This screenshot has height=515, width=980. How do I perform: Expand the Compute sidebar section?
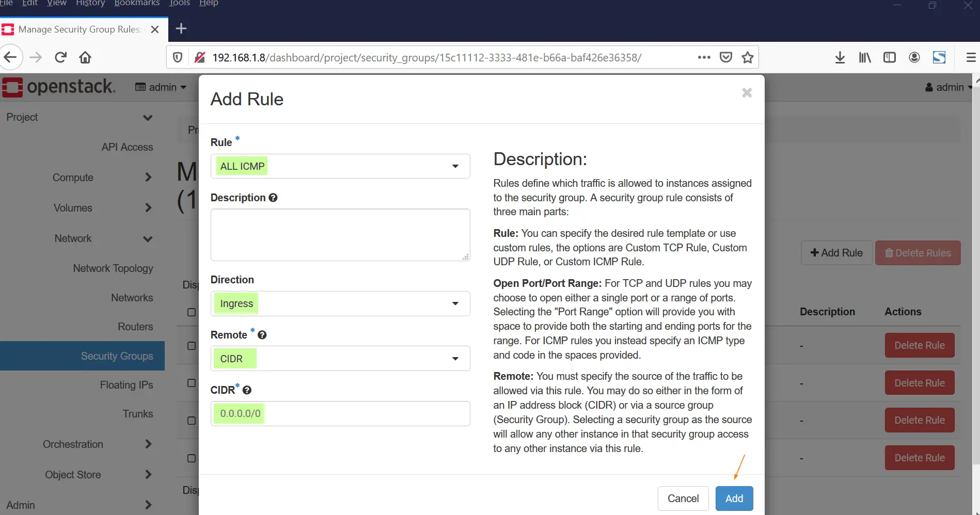click(x=102, y=178)
